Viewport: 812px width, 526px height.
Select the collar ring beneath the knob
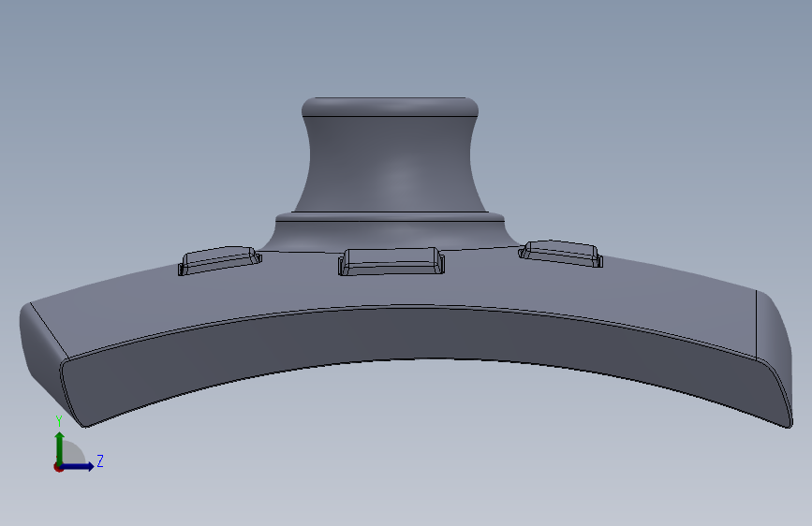[390, 217]
